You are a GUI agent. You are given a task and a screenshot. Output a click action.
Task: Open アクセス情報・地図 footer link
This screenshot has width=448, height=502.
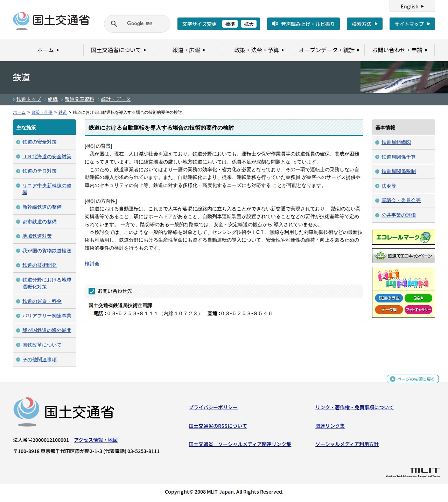tap(96, 440)
